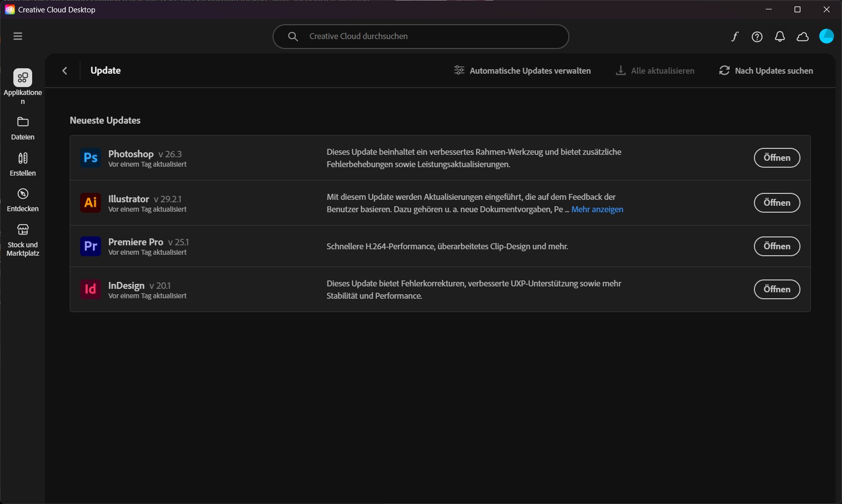
Task: Open the Entdecken sidebar section
Action: pos(23,200)
